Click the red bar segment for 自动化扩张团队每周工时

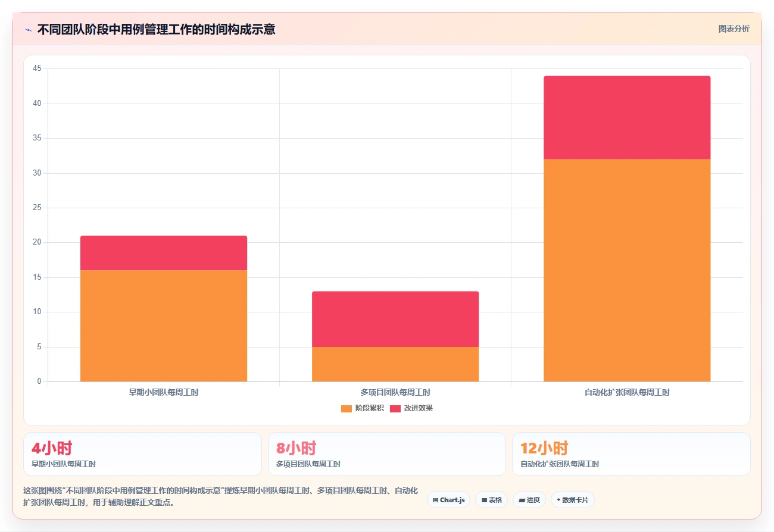tap(627, 117)
